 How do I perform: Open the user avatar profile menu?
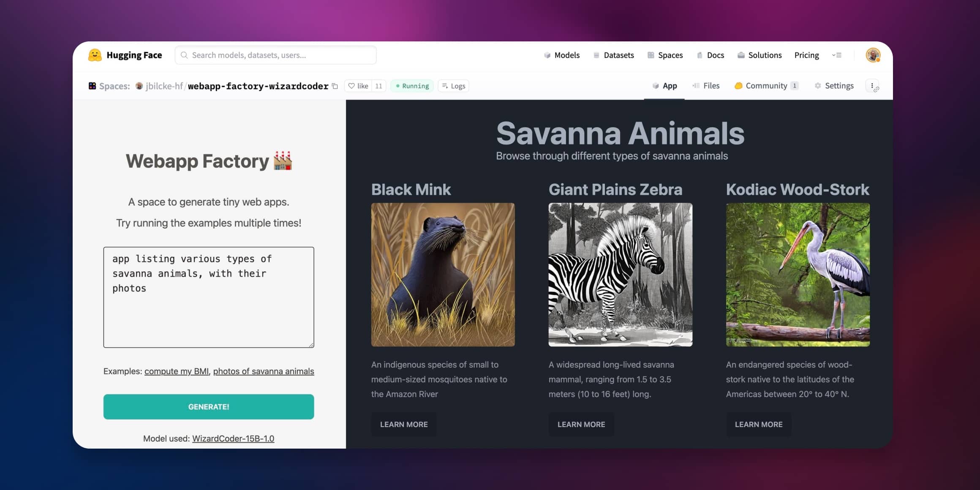coord(873,55)
